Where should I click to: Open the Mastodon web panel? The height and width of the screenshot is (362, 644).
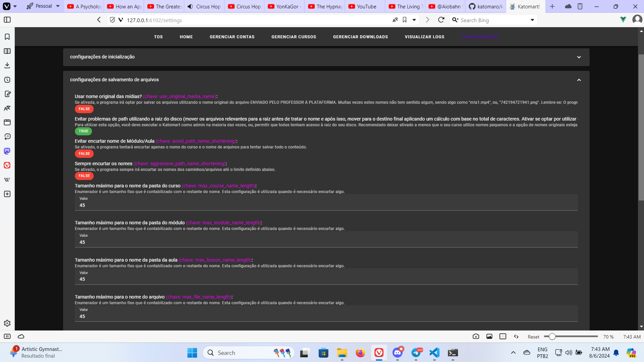pyautogui.click(x=7, y=151)
